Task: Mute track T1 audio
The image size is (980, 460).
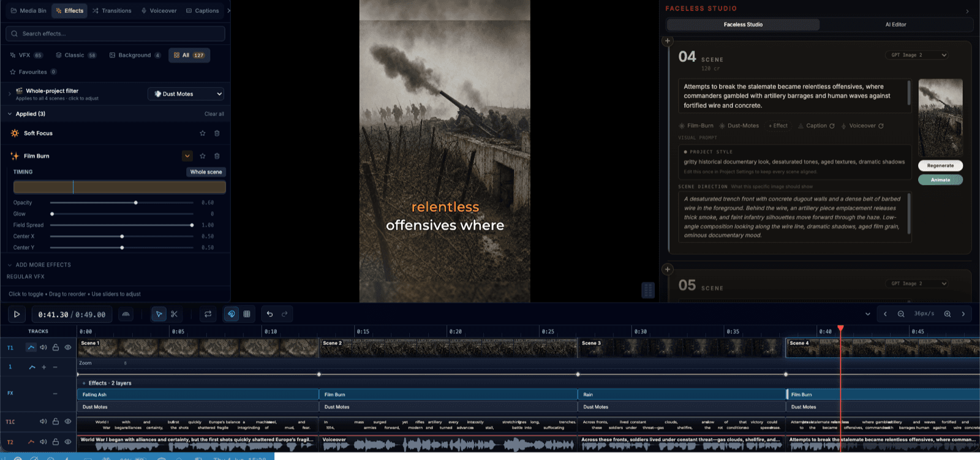Action: pyautogui.click(x=43, y=347)
